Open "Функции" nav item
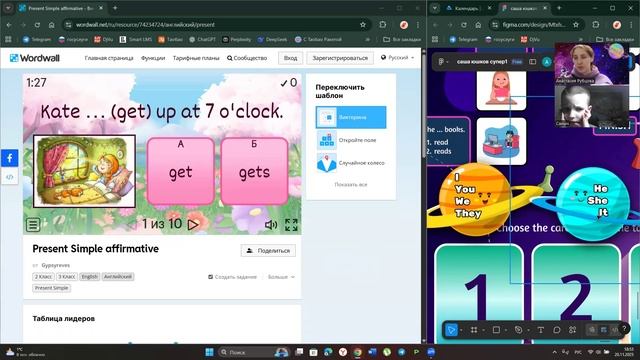Image resolution: width=640 pixels, height=360 pixels. (x=153, y=58)
